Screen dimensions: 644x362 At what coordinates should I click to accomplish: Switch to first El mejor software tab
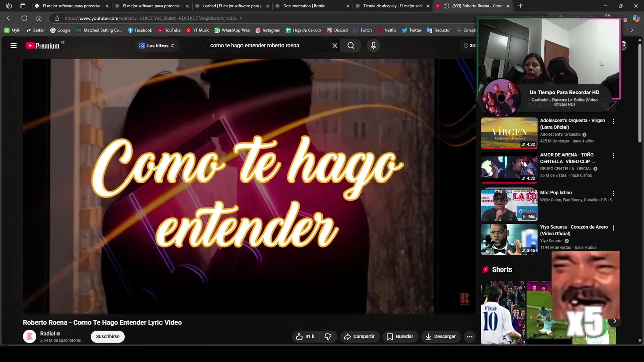71,6
